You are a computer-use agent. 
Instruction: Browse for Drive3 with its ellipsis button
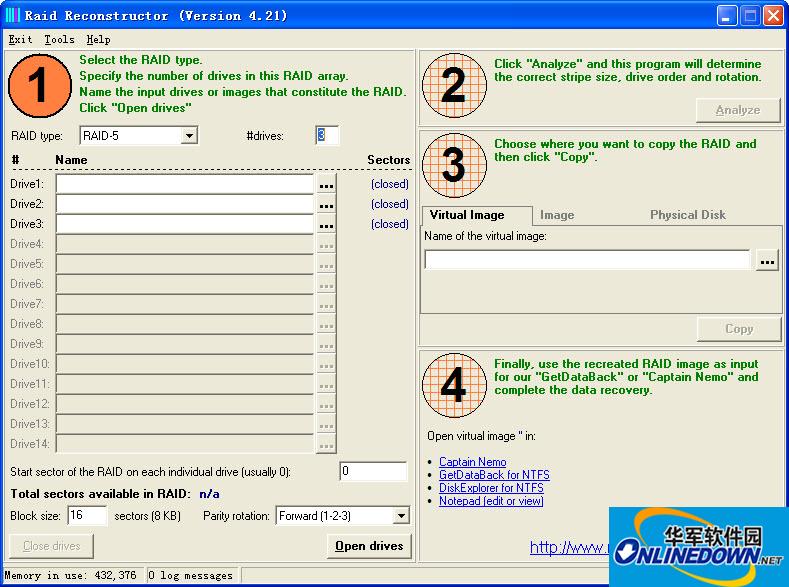(x=326, y=225)
